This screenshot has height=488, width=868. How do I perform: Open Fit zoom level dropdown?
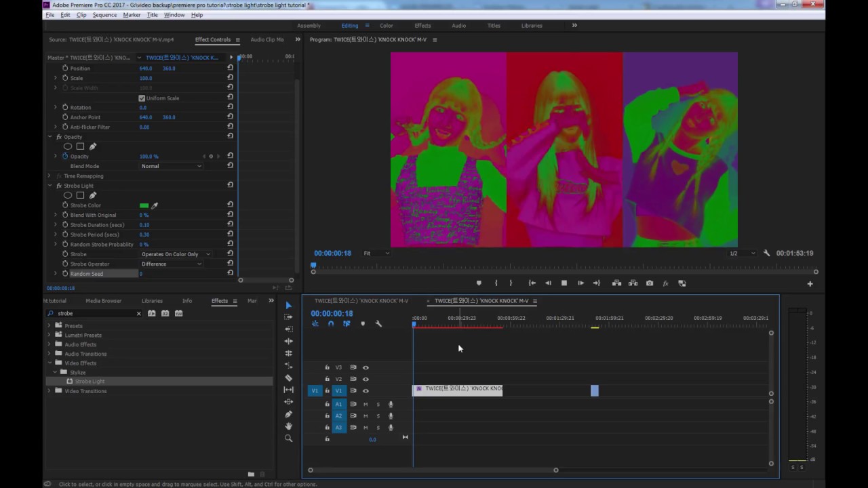click(x=376, y=253)
